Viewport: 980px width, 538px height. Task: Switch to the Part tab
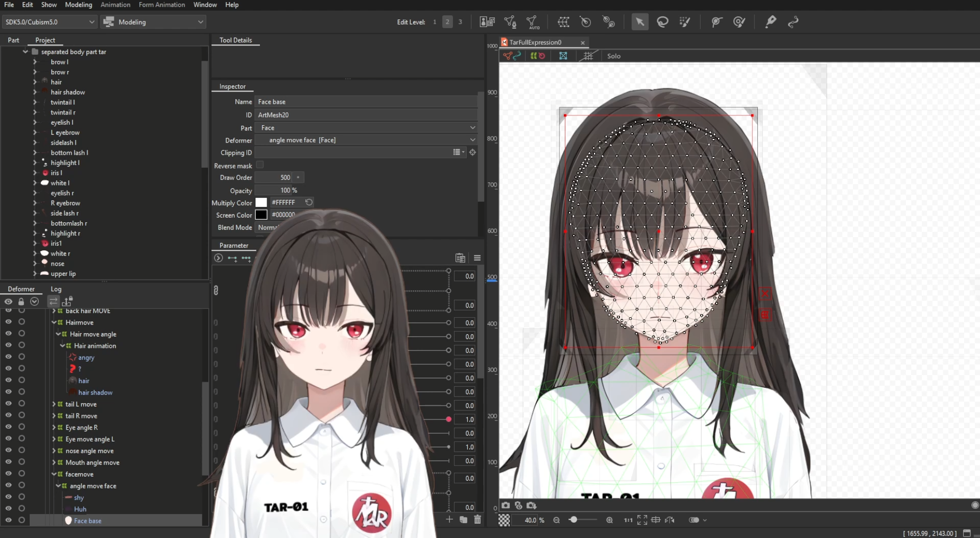[x=13, y=40]
